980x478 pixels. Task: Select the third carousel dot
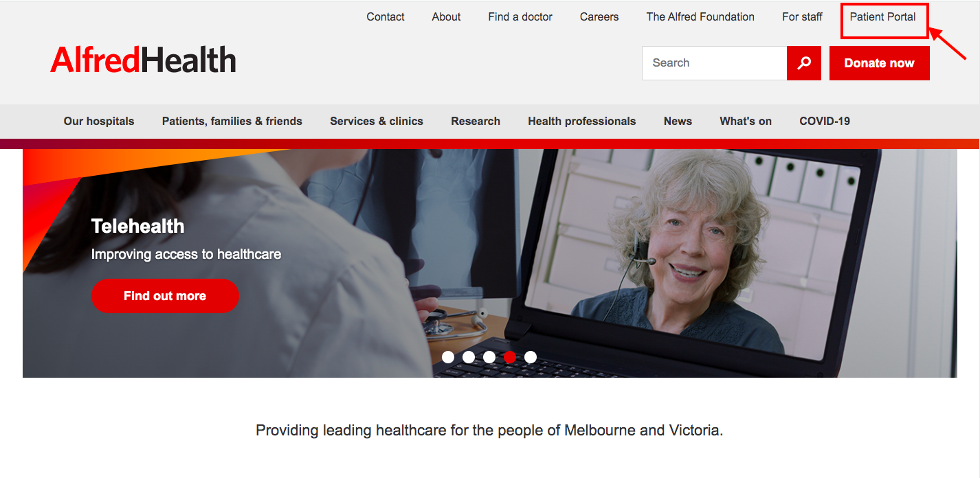(489, 357)
